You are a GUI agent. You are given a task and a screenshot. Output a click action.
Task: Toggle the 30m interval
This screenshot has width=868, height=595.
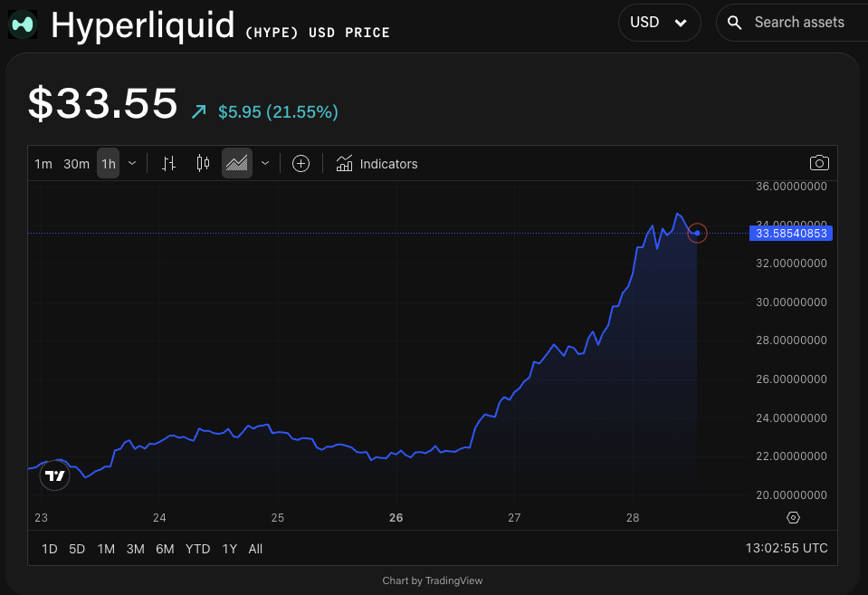click(x=76, y=164)
